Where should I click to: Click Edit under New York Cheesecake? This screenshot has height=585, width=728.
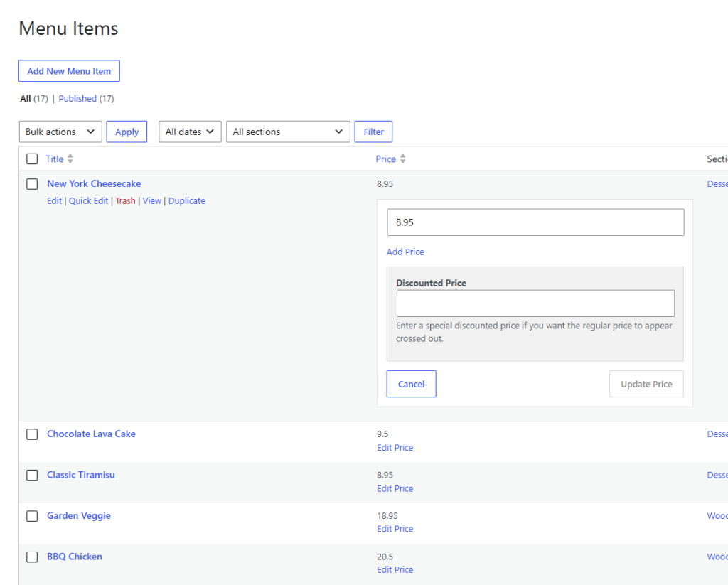[54, 200]
